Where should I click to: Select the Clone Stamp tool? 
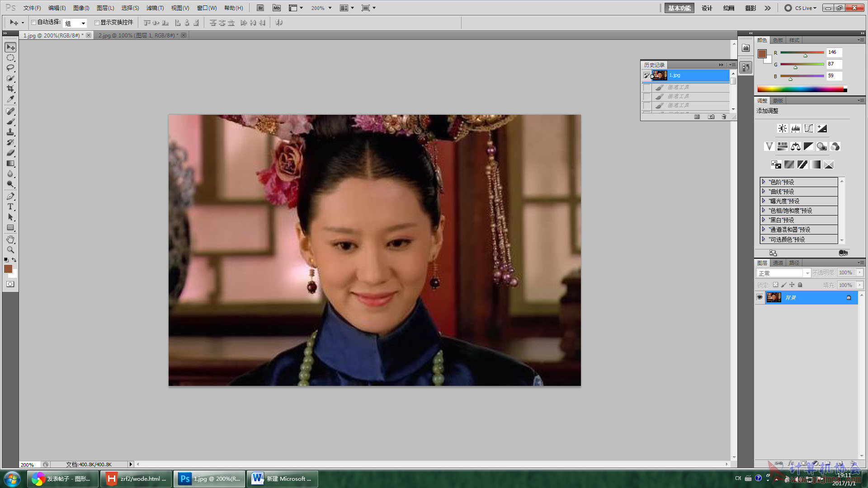coord(10,132)
